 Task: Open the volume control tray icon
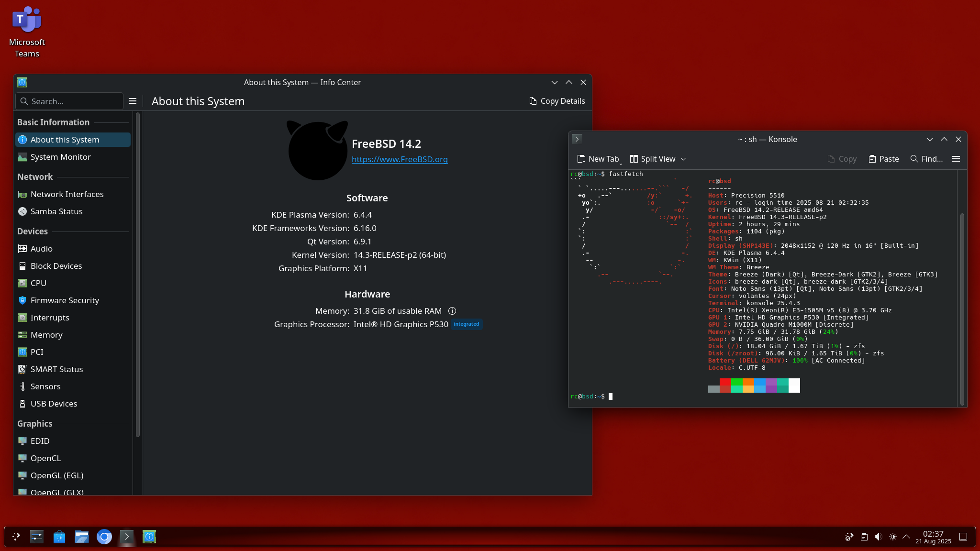[x=878, y=537]
